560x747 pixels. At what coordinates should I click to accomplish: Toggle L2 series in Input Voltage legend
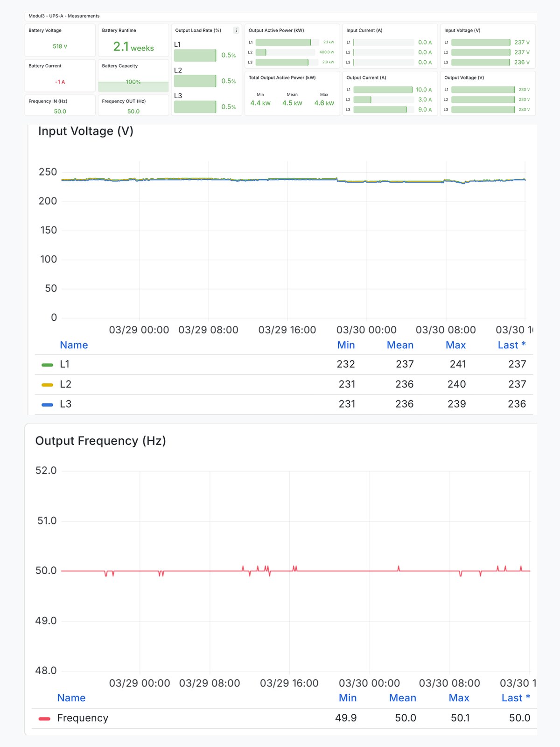(65, 384)
